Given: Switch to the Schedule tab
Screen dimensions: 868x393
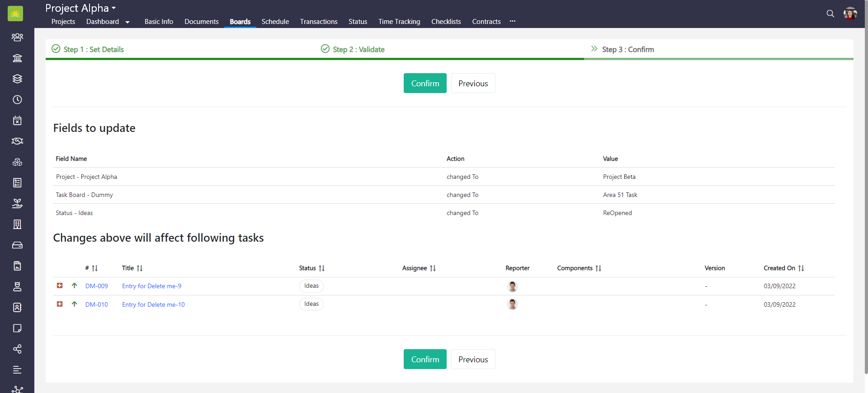Looking at the screenshot, I should pyautogui.click(x=275, y=22).
